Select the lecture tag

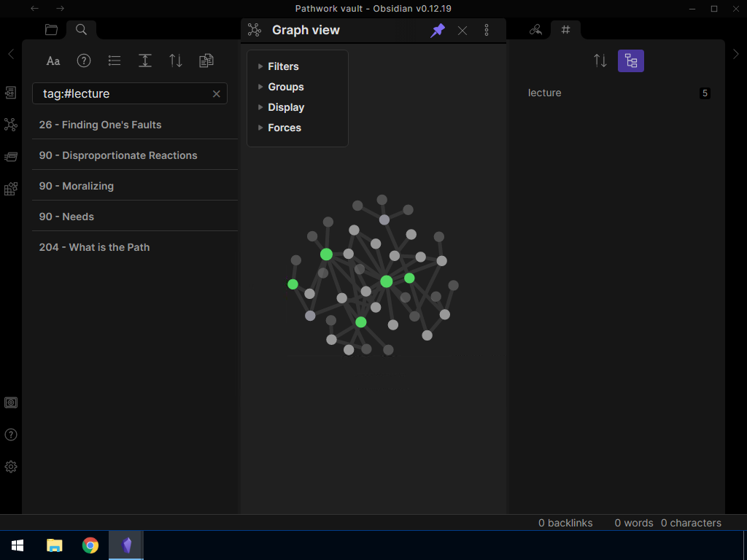pos(544,93)
